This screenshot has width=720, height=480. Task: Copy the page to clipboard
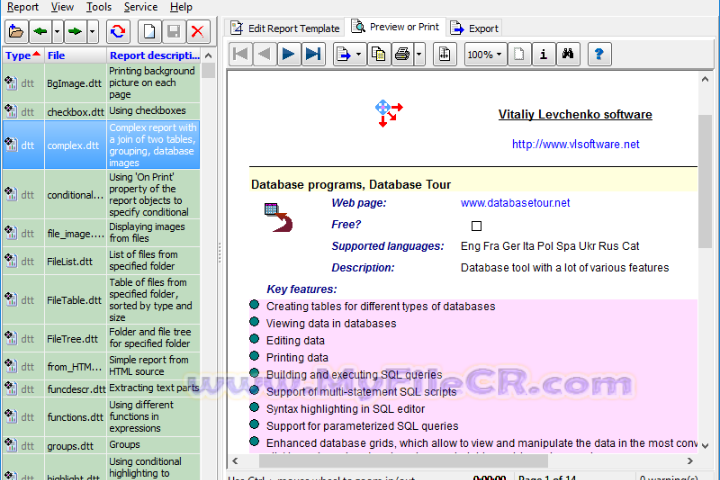379,54
